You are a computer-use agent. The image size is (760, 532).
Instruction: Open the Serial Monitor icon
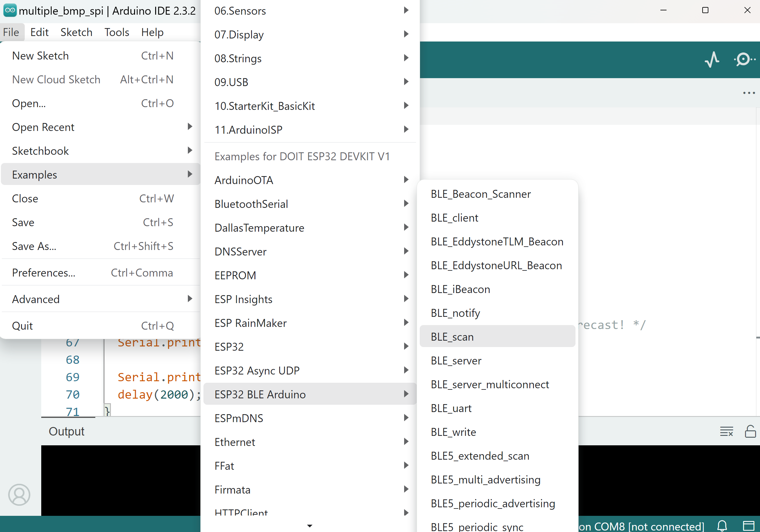[x=744, y=60]
